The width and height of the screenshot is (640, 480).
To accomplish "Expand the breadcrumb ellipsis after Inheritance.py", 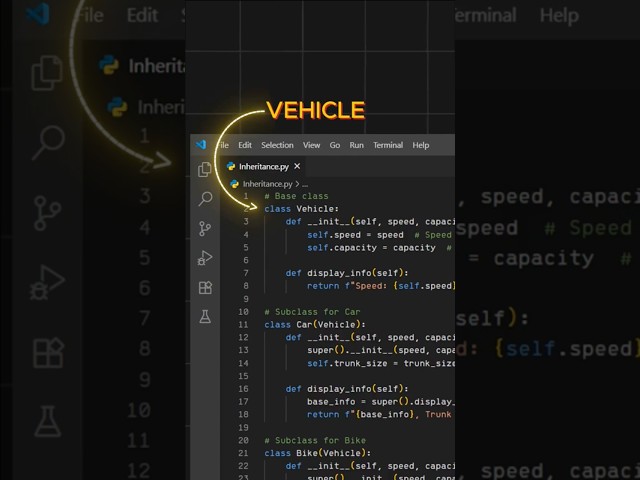I will 305,184.
